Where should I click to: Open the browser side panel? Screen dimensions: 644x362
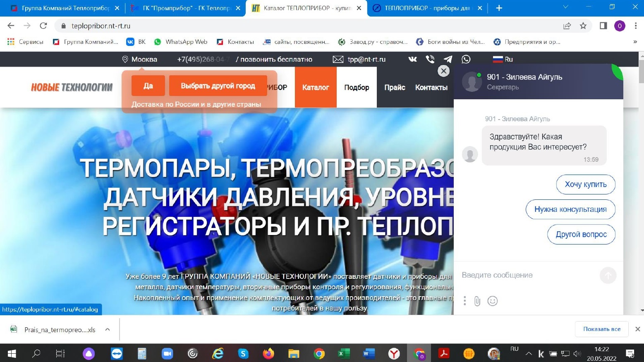(603, 26)
